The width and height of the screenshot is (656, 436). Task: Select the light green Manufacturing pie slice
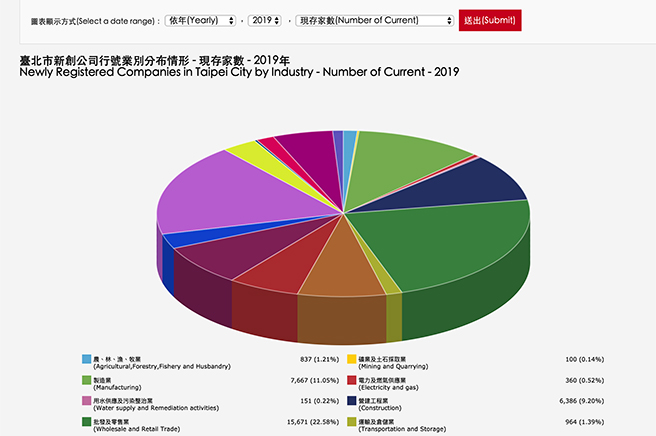[x=410, y=158]
